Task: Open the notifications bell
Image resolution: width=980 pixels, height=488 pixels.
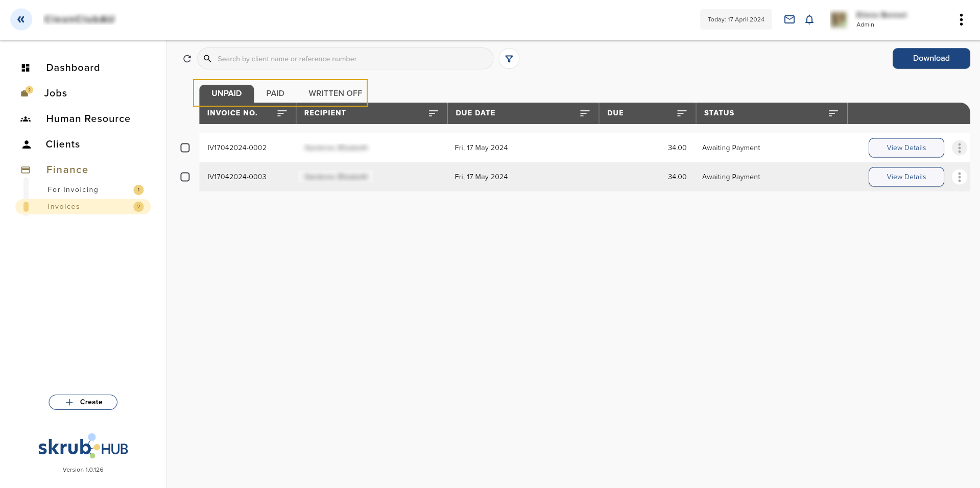Action: tap(809, 19)
